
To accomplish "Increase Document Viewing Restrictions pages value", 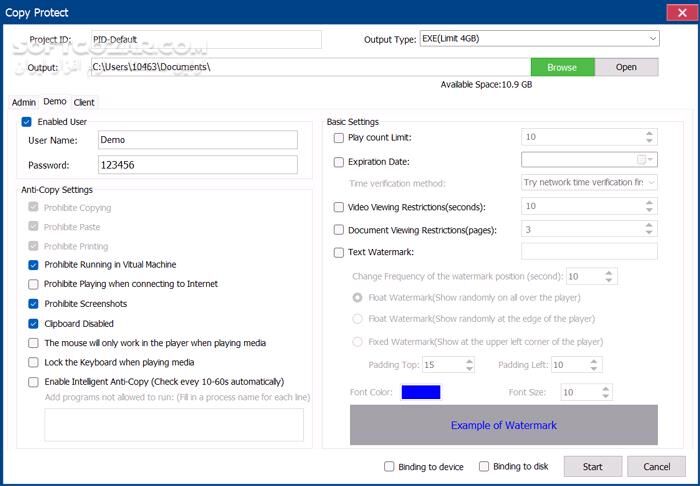I will 649,225.
